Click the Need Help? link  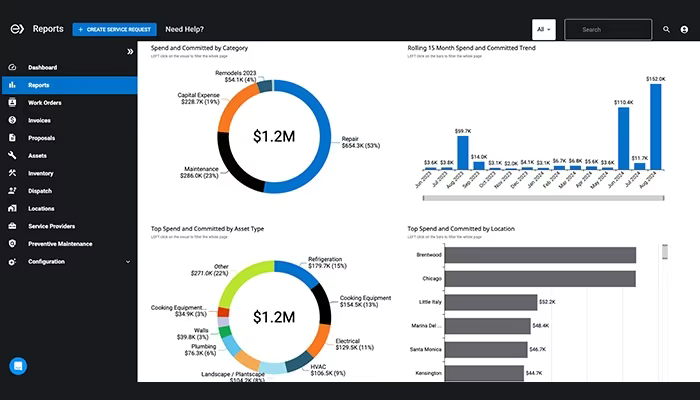point(184,29)
